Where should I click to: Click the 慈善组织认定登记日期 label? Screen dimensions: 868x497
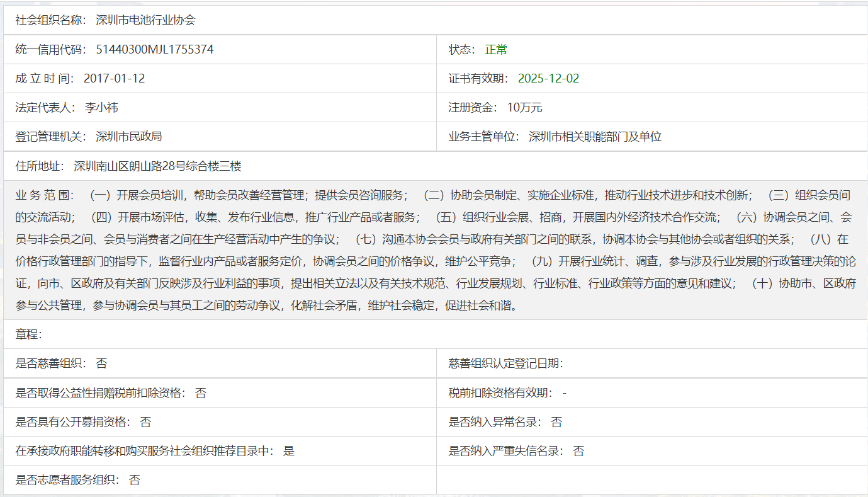click(x=505, y=363)
